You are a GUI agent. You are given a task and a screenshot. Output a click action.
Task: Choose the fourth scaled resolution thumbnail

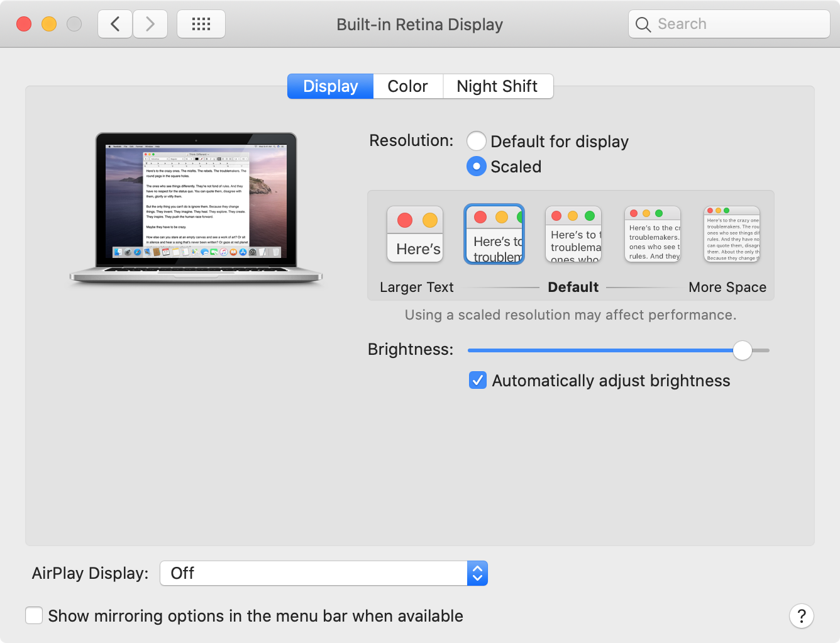[653, 234]
